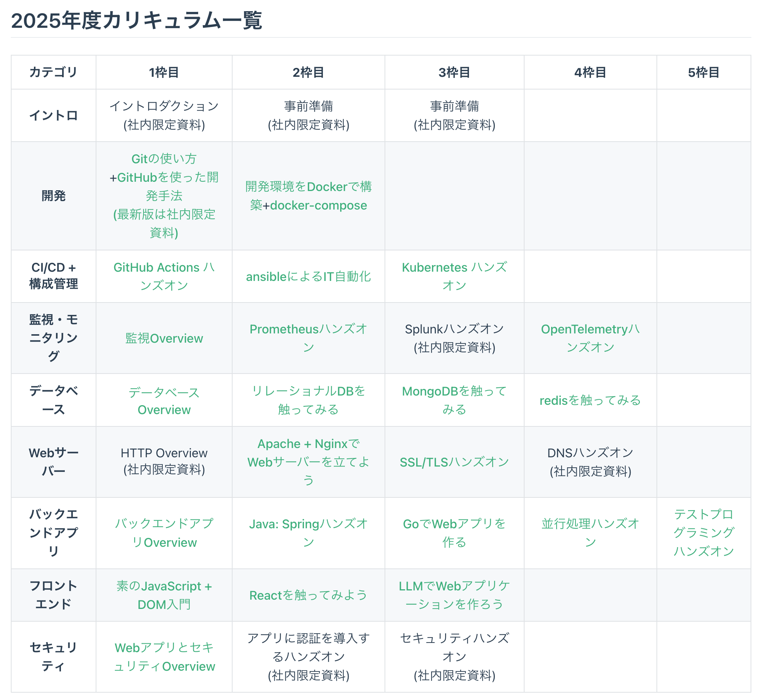This screenshot has width=766, height=700.
Task: Click 開発環境をDockerで構築 link
Action: 308,187
